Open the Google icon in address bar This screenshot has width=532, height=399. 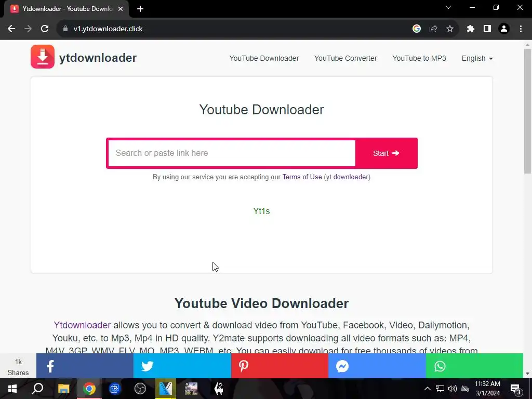(417, 29)
